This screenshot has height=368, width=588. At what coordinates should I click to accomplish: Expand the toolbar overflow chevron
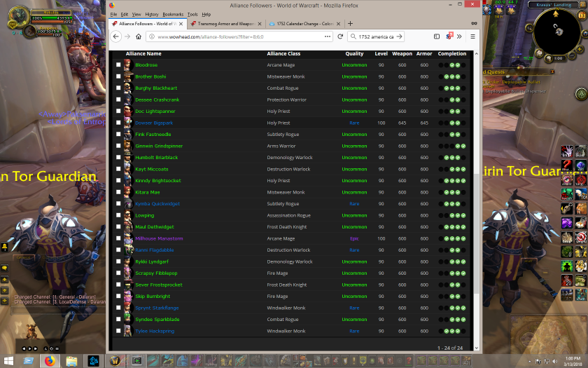point(459,36)
